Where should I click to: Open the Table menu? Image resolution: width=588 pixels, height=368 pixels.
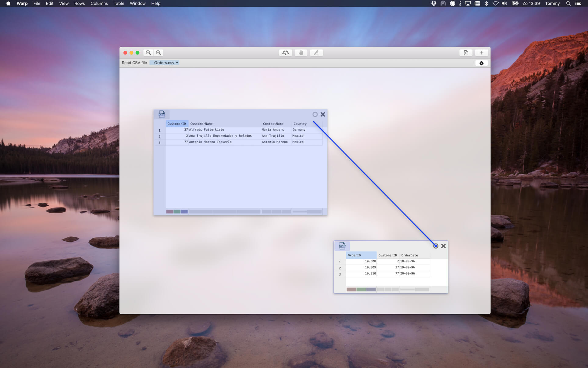tap(119, 3)
